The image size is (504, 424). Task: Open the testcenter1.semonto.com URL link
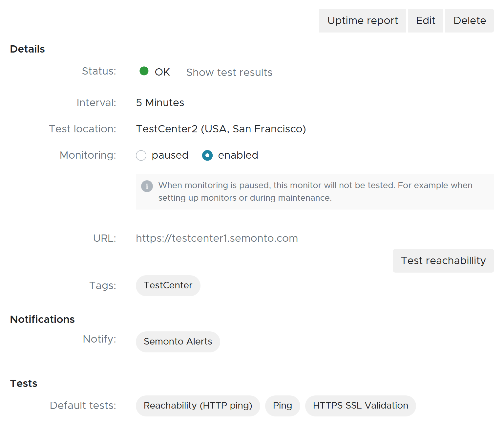coord(217,238)
